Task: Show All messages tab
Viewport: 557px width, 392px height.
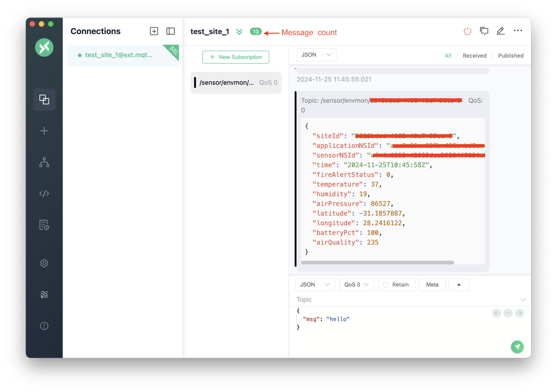Action: pos(448,56)
